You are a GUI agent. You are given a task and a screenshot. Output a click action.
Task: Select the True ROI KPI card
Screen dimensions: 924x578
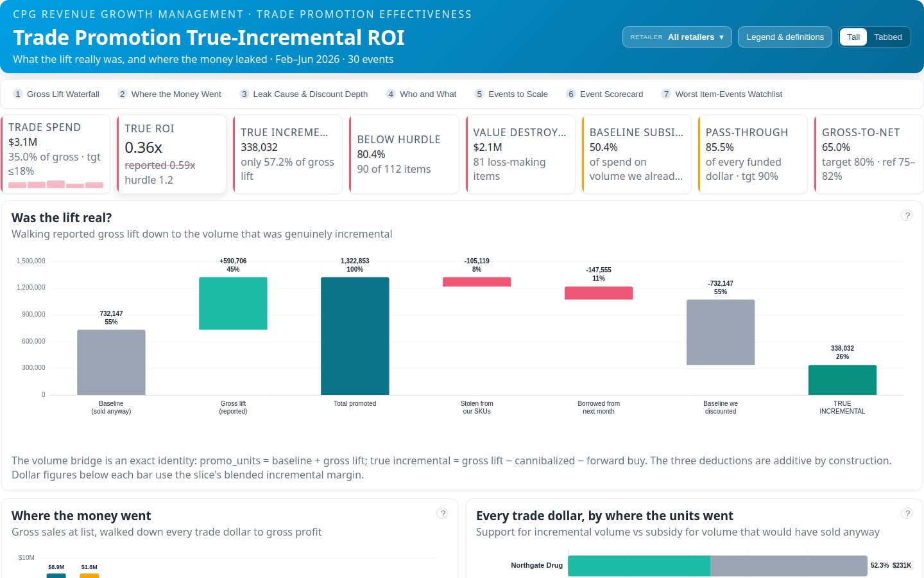tap(171, 154)
